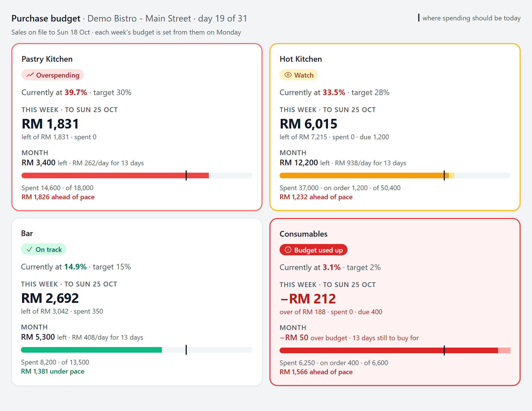This screenshot has width=532, height=411.
Task: Click the Bar month progress bar
Action: (137, 350)
